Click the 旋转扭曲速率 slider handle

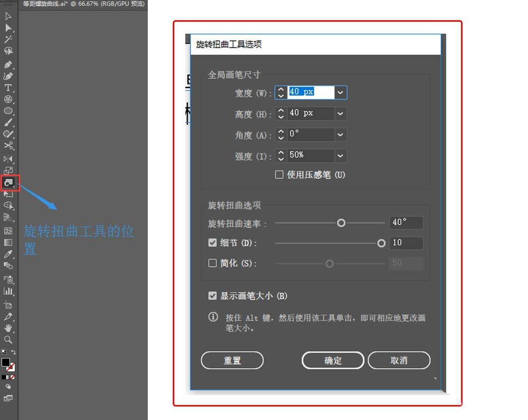(341, 223)
